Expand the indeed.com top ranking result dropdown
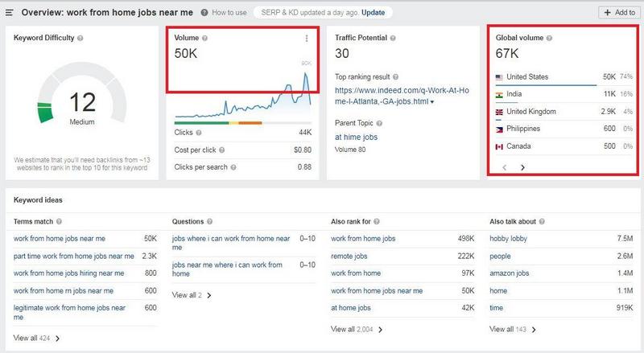 pos(432,102)
